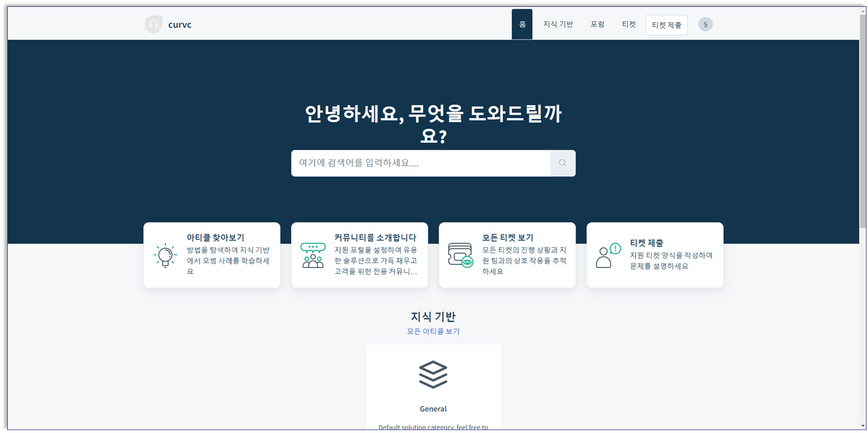
Task: Open the 지식 기반 navigation menu
Action: point(558,24)
